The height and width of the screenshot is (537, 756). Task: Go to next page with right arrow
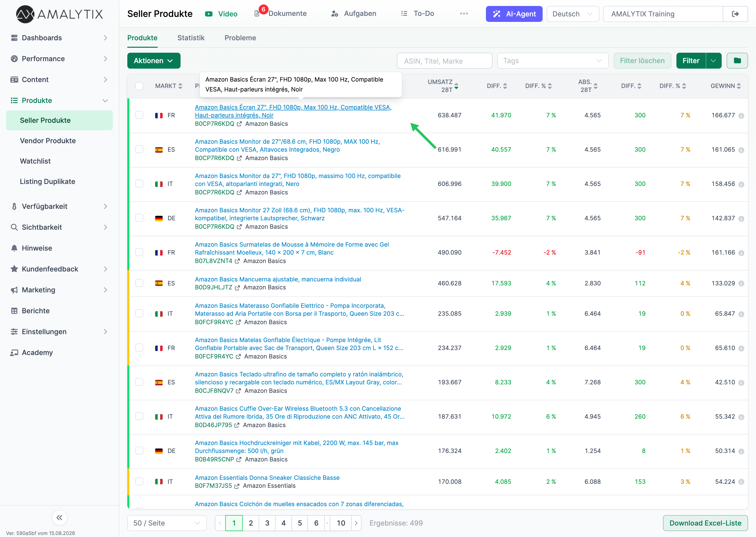[356, 523]
